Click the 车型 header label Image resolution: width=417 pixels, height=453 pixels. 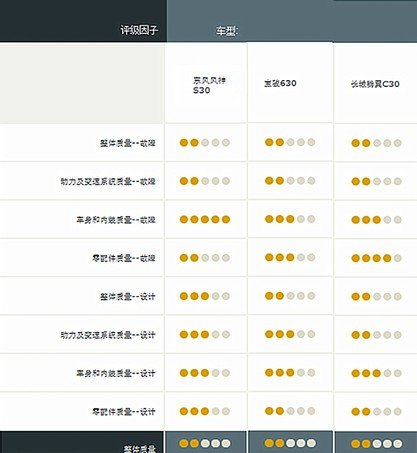pyautogui.click(x=227, y=31)
